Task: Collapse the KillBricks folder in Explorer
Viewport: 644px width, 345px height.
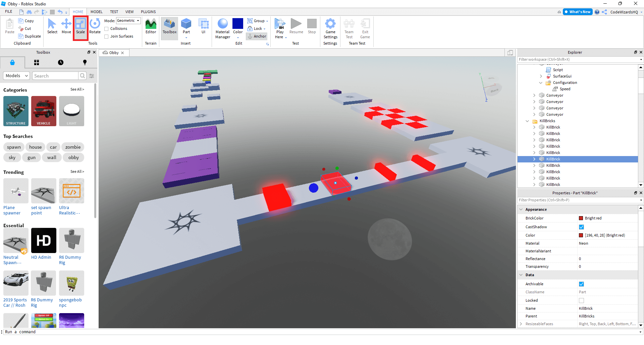Action: (528, 121)
